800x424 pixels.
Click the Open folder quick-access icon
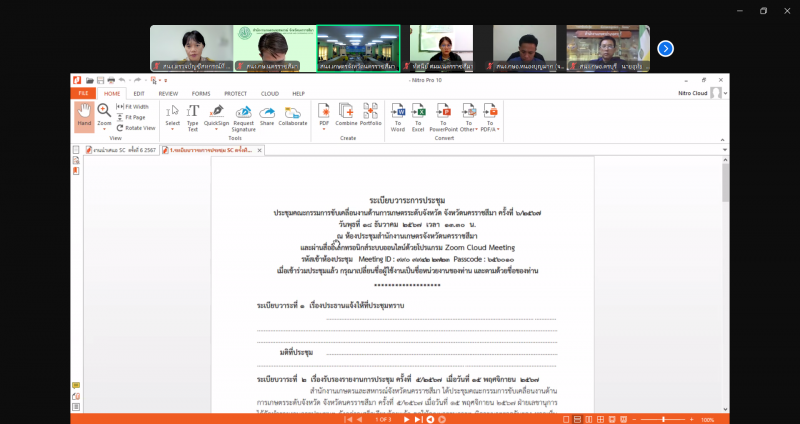90,81
